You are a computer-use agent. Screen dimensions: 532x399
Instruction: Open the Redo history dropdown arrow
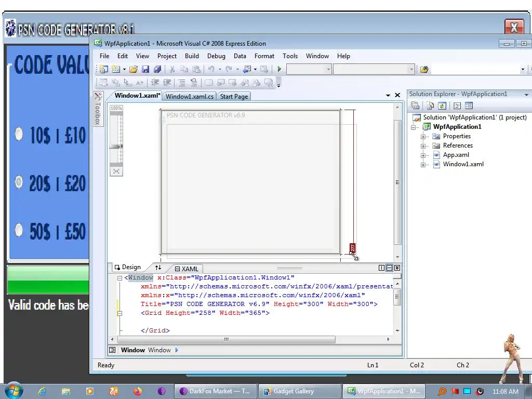237,70
